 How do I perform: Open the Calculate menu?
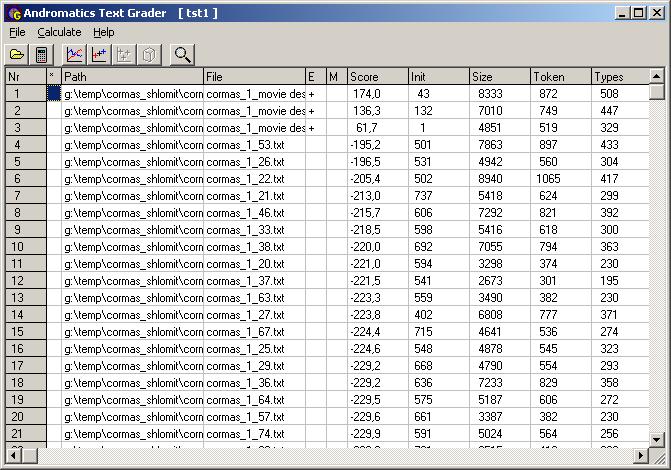coord(59,32)
